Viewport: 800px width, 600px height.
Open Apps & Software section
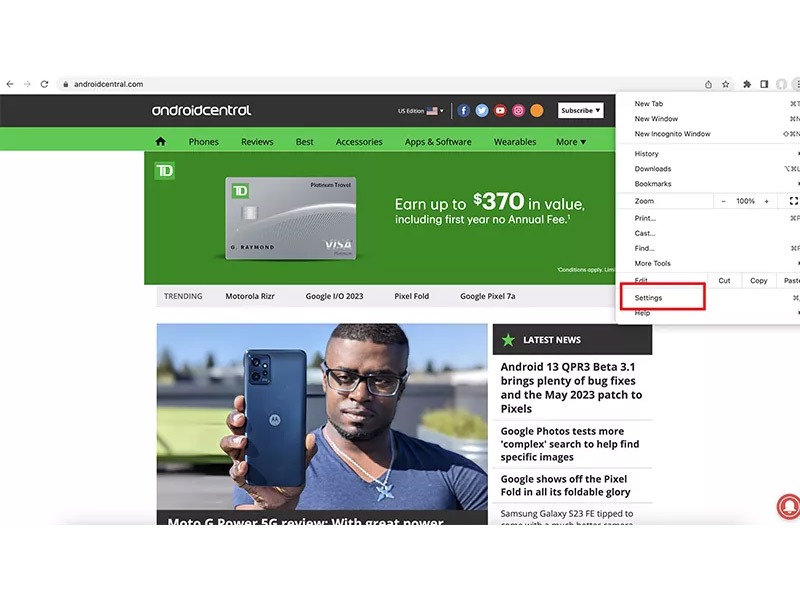438,142
